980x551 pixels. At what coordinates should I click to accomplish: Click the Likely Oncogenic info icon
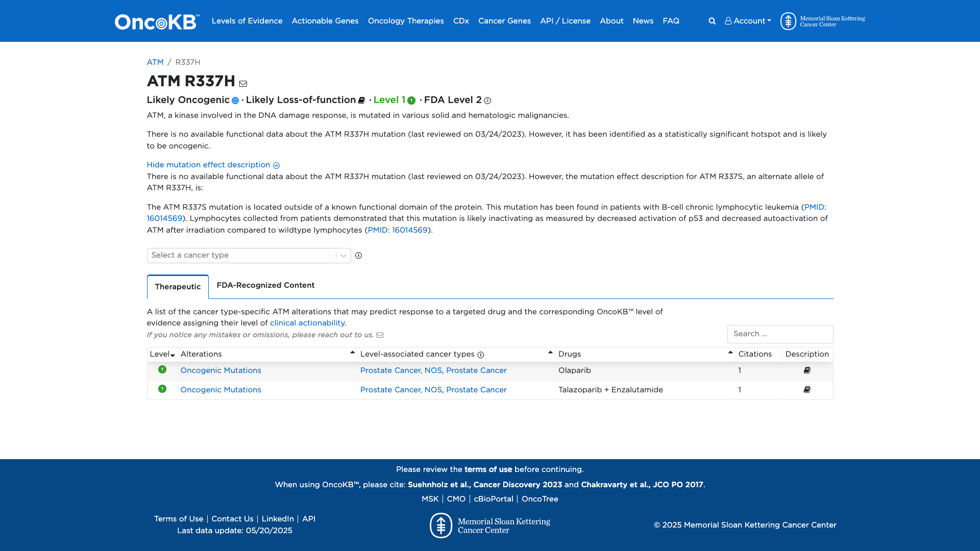coord(235,101)
